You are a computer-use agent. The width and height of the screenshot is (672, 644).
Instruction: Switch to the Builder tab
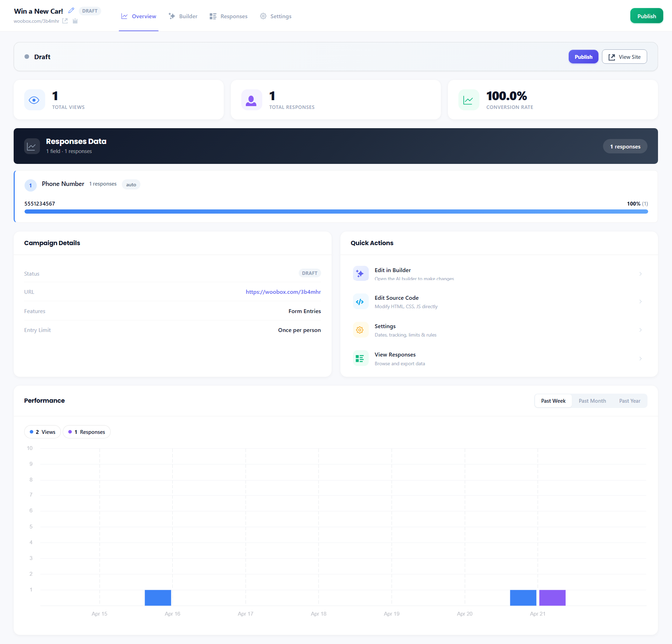pos(183,16)
